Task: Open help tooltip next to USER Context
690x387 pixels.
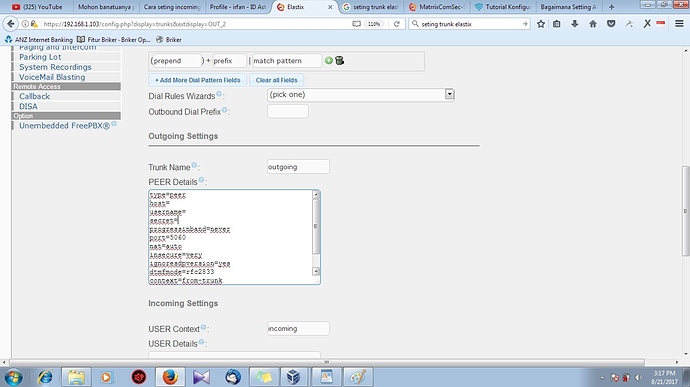Action: coord(203,327)
